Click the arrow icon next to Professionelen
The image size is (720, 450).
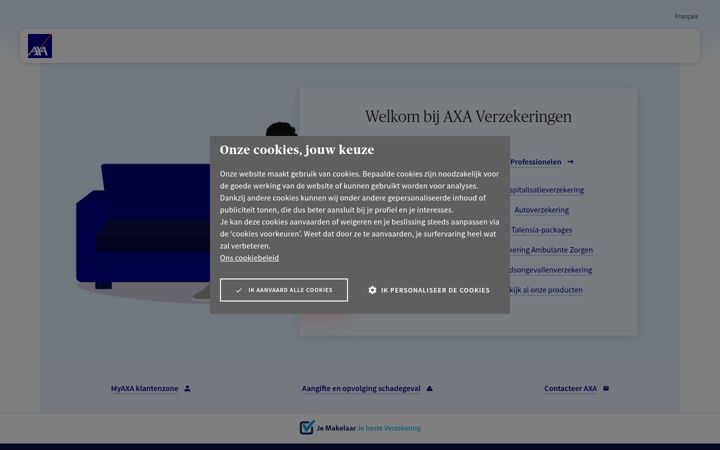(x=570, y=162)
